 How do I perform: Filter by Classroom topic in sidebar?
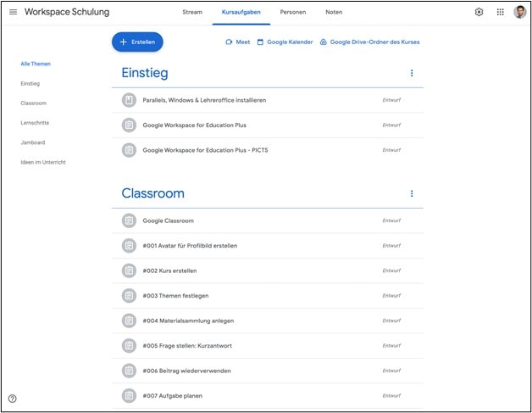(x=34, y=103)
